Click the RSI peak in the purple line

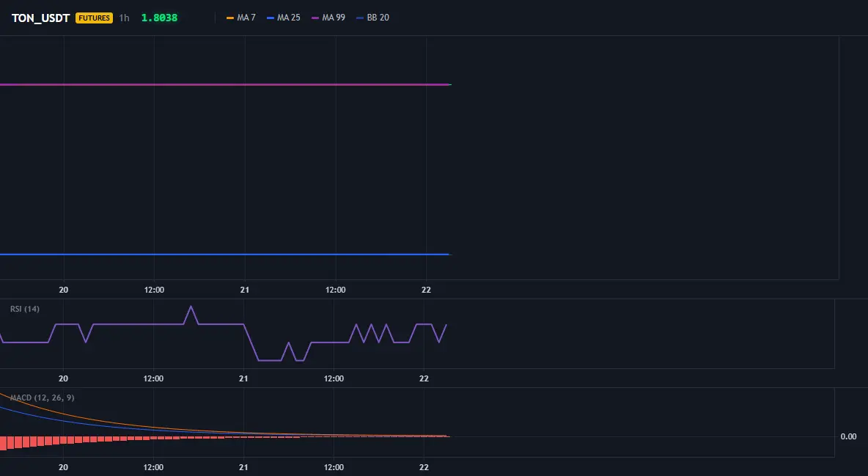191,307
